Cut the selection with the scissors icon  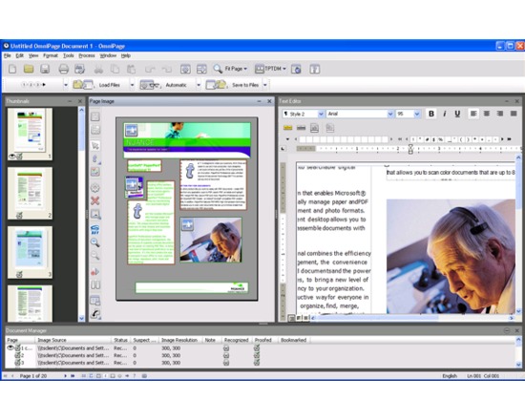click(98, 70)
